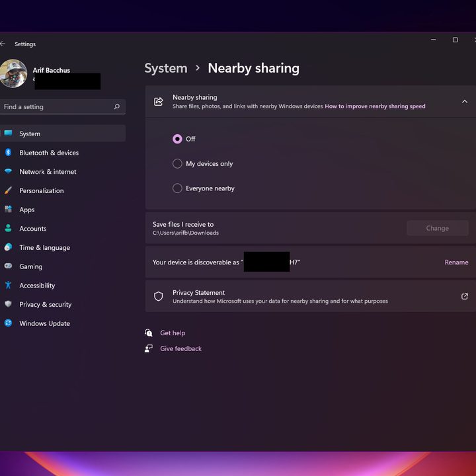The height and width of the screenshot is (476, 476).
Task: Go back to System in breadcrumb
Action: coord(166,68)
